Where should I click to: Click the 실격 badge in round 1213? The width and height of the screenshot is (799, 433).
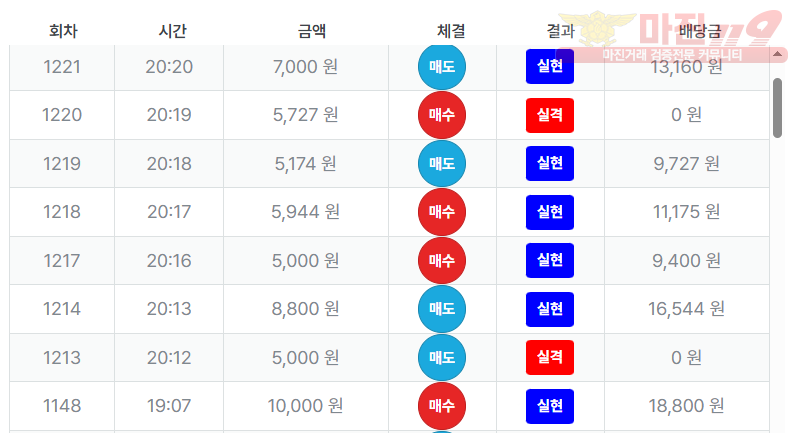tap(549, 357)
